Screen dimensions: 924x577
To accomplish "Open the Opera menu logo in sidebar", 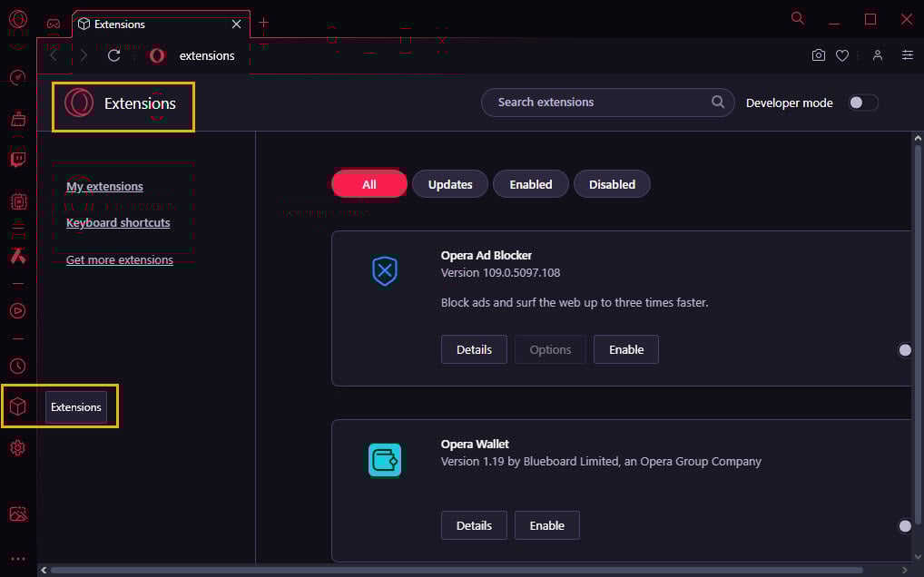I will 17,19.
